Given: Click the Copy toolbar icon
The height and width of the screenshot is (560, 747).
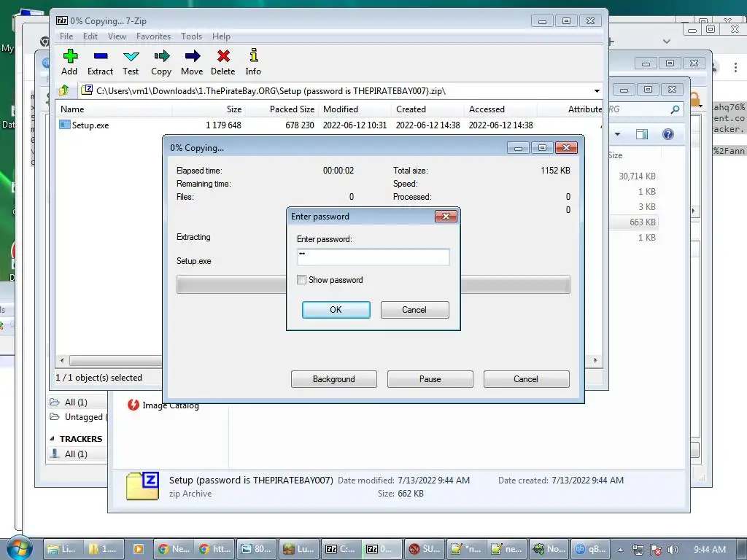Looking at the screenshot, I should [161, 62].
